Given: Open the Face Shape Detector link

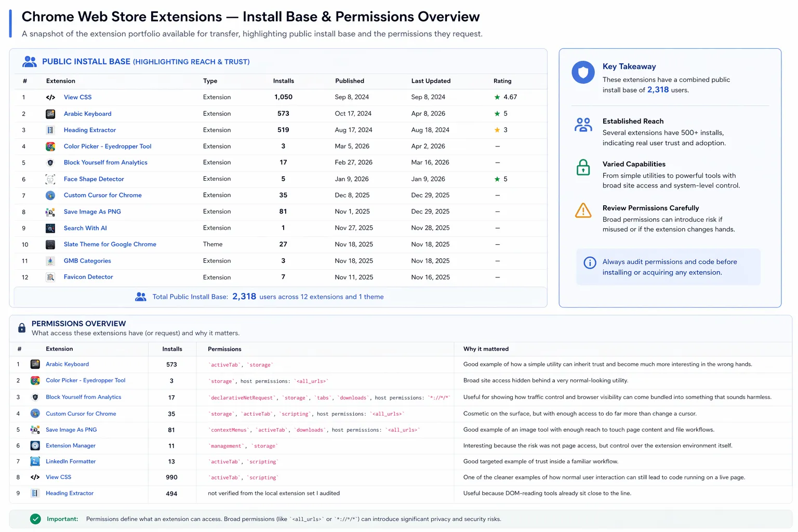Looking at the screenshot, I should (x=94, y=179).
